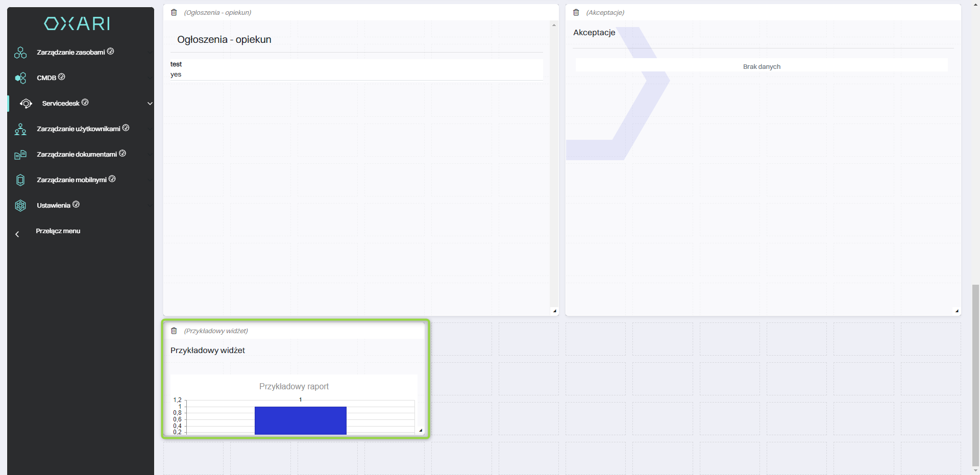Click the Servicedesk headset icon
980x475 pixels.
pos(26,104)
